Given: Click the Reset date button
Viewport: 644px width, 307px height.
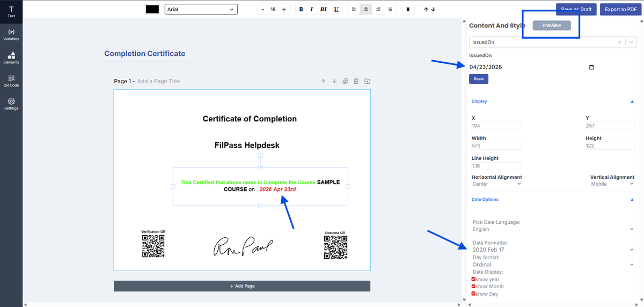Looking at the screenshot, I should click(479, 79).
